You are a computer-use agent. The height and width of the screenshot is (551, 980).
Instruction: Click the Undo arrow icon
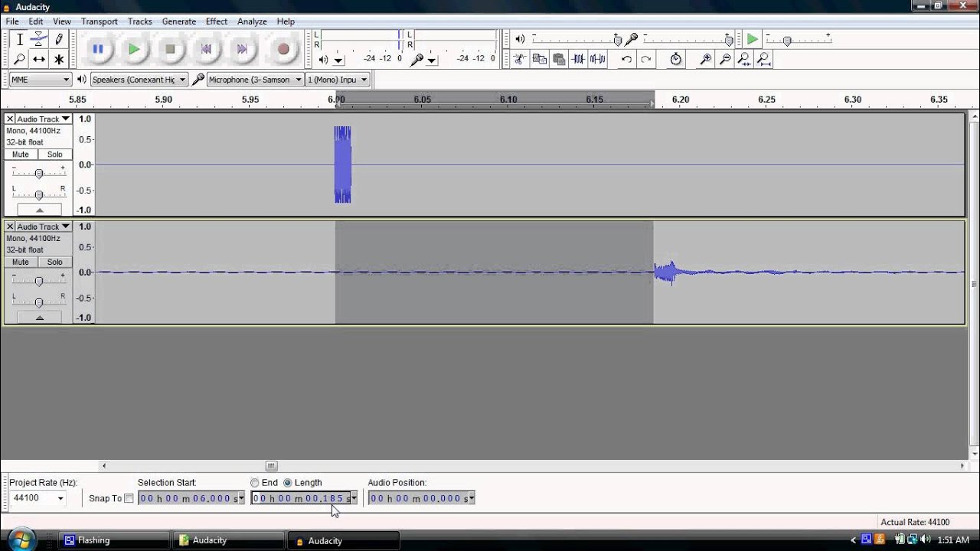point(626,59)
